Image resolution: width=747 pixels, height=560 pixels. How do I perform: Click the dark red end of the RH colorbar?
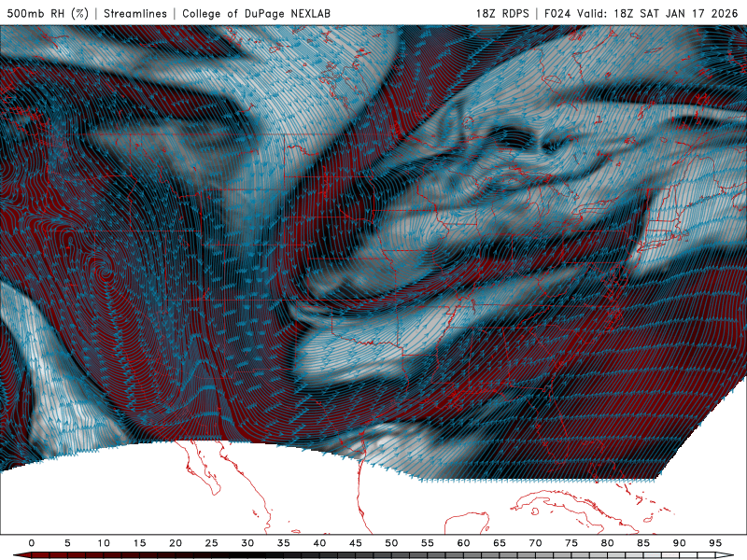tap(22, 555)
